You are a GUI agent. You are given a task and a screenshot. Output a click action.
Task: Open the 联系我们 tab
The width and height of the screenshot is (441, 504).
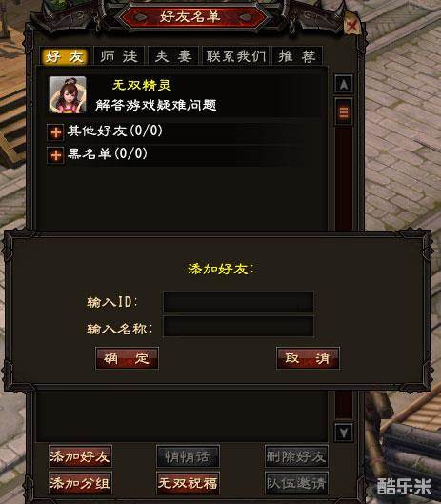coord(235,56)
